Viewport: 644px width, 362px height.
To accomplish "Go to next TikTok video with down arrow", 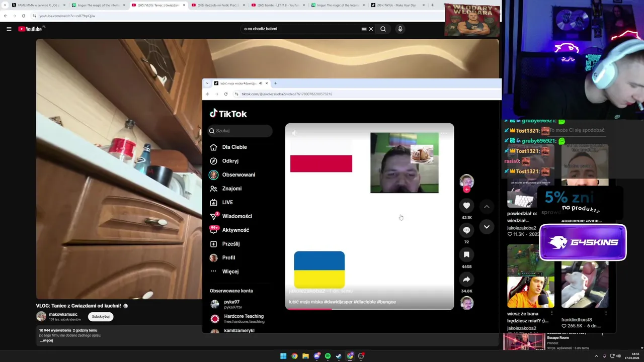I will (487, 227).
